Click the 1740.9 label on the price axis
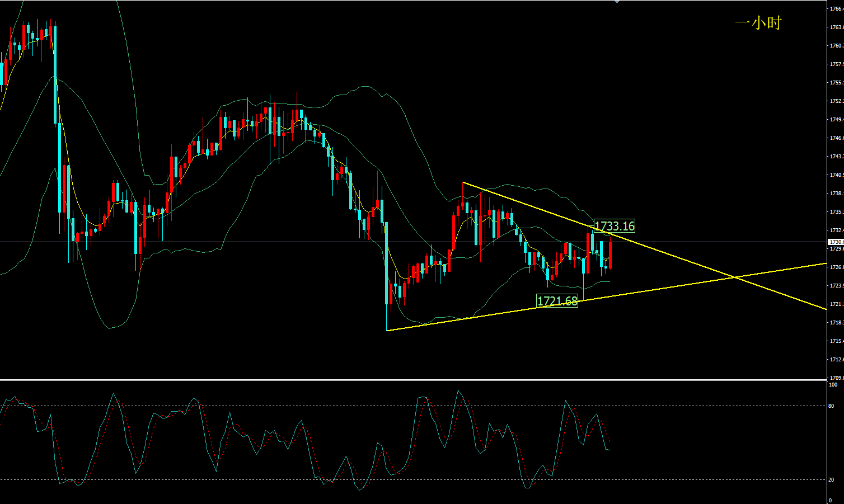 tap(836, 175)
